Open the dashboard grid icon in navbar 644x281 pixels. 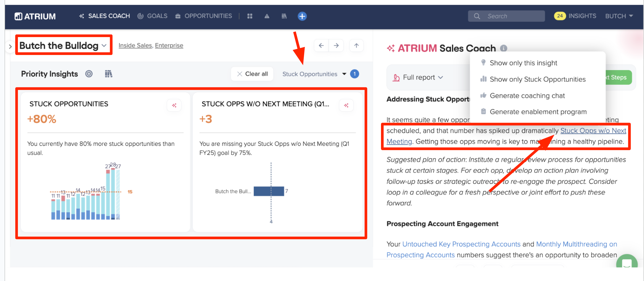250,16
